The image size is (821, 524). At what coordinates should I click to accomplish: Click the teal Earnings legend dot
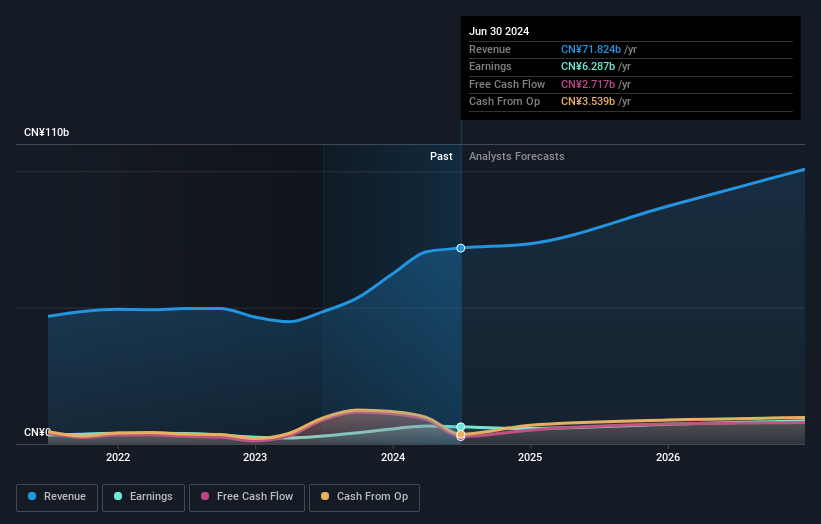tap(118, 496)
